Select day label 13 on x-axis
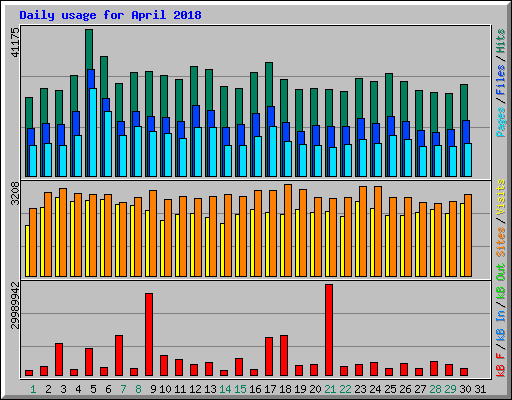This screenshot has height=400, width=512. click(x=210, y=389)
